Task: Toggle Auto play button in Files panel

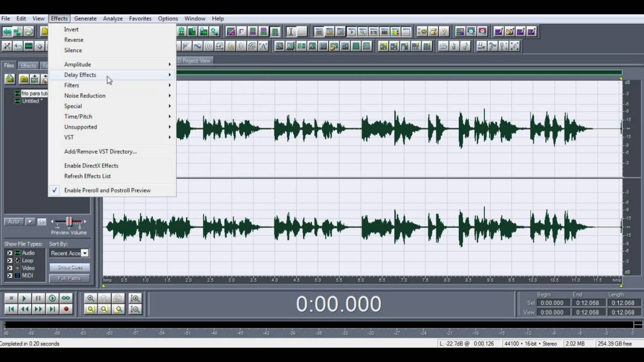Action: (14, 222)
